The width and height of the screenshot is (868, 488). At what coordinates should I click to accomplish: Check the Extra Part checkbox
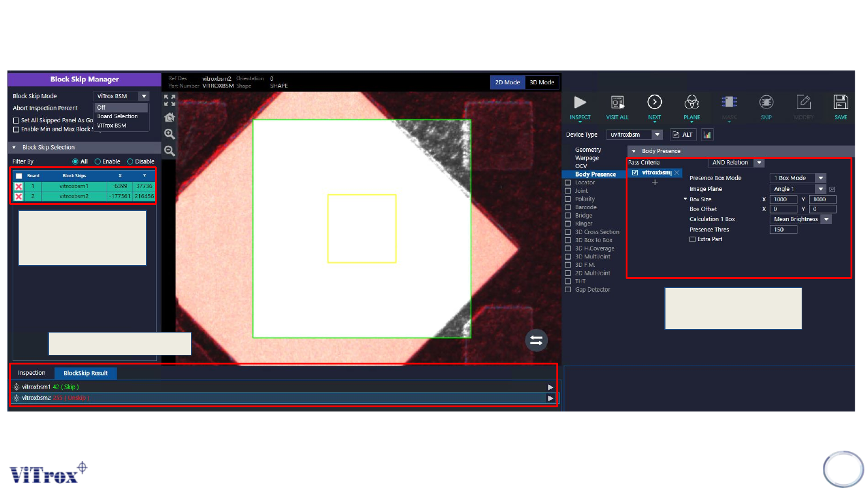(x=693, y=239)
